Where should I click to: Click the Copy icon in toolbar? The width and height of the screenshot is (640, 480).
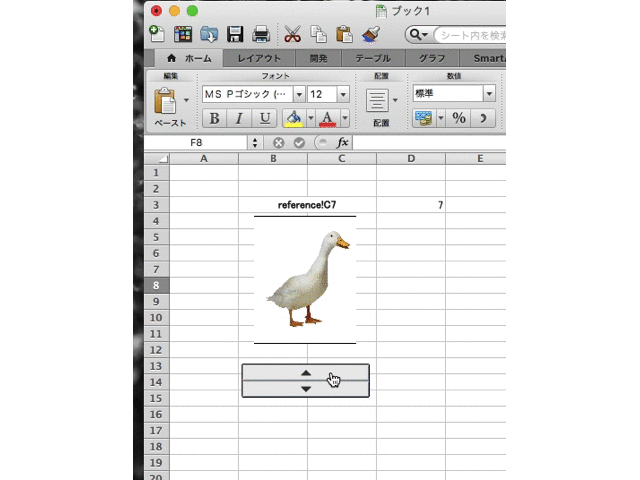tap(318, 34)
